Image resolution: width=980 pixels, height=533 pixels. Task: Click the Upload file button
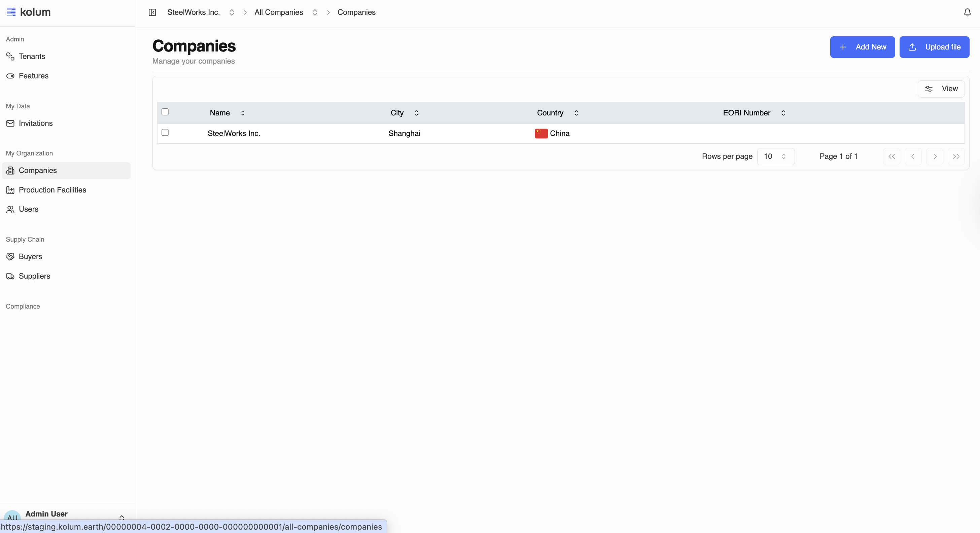[934, 47]
